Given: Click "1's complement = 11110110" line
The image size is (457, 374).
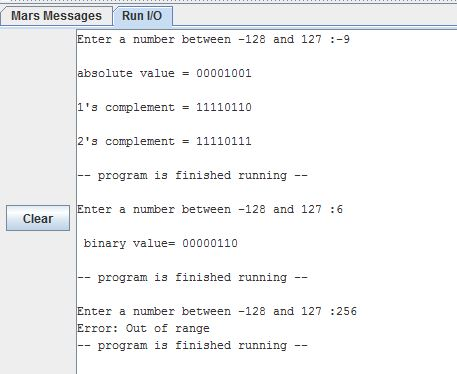Looking at the screenshot, I should coord(164,107).
